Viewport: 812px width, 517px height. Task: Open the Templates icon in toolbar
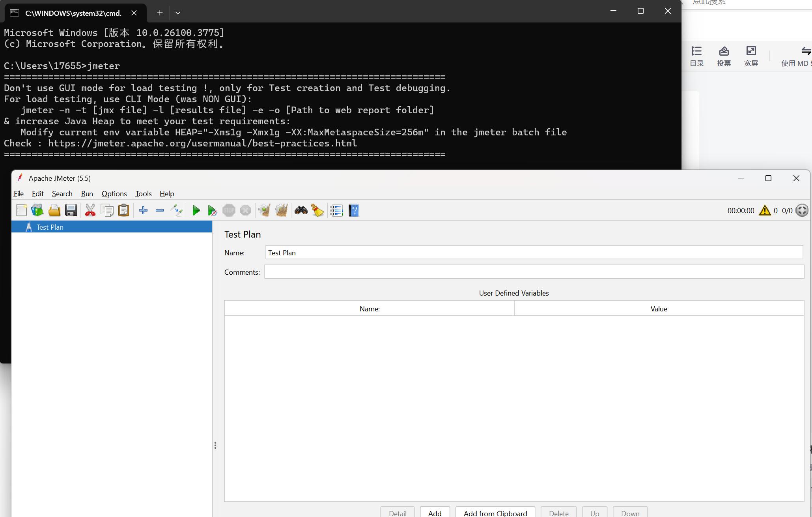point(37,210)
